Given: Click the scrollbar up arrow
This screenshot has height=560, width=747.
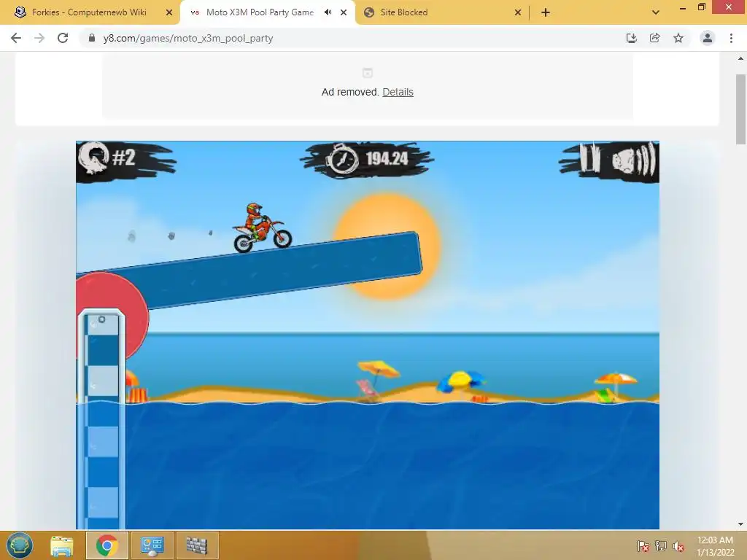Looking at the screenshot, I should (x=740, y=58).
